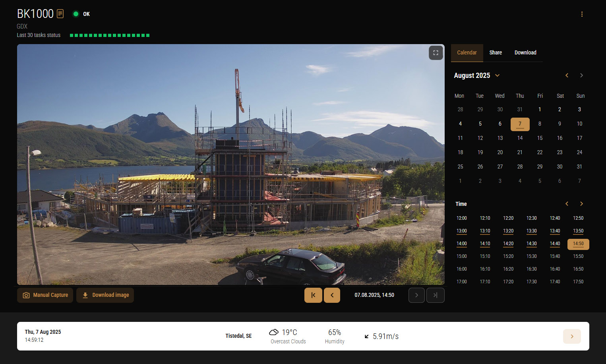Jump to the latest image of the day
Image resolution: width=606 pixels, height=364 pixels.
435,295
